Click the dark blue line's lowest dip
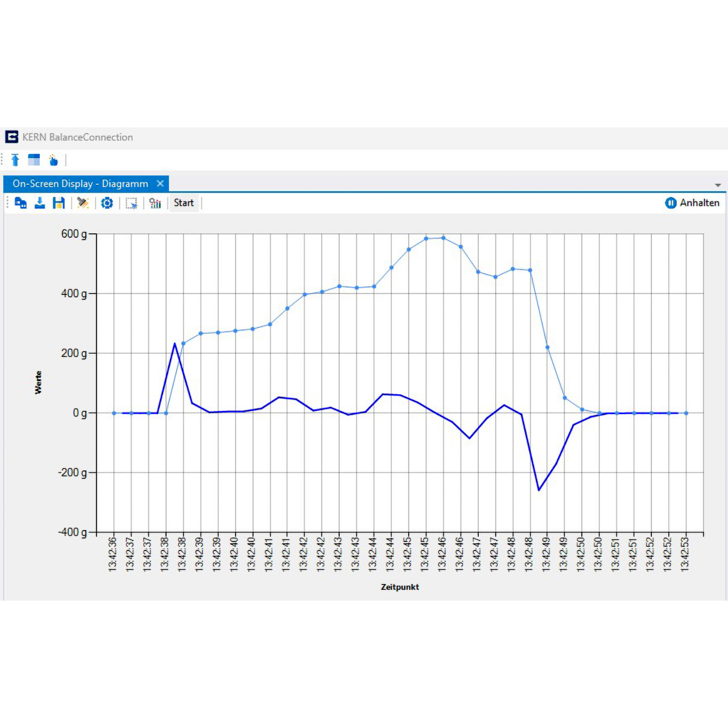Image resolution: width=728 pixels, height=728 pixels. pos(539,490)
